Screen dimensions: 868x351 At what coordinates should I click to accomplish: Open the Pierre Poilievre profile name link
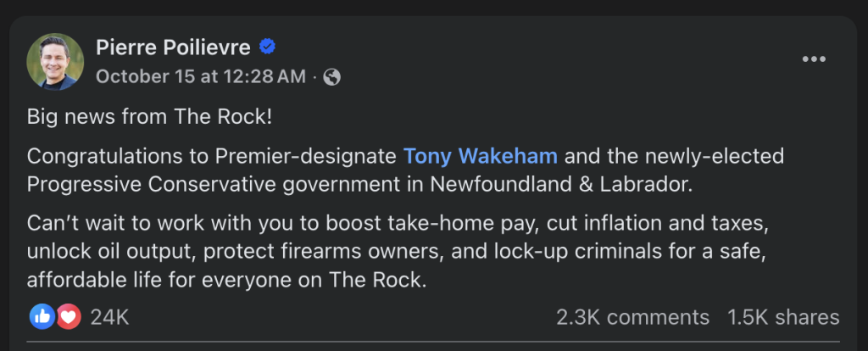173,46
